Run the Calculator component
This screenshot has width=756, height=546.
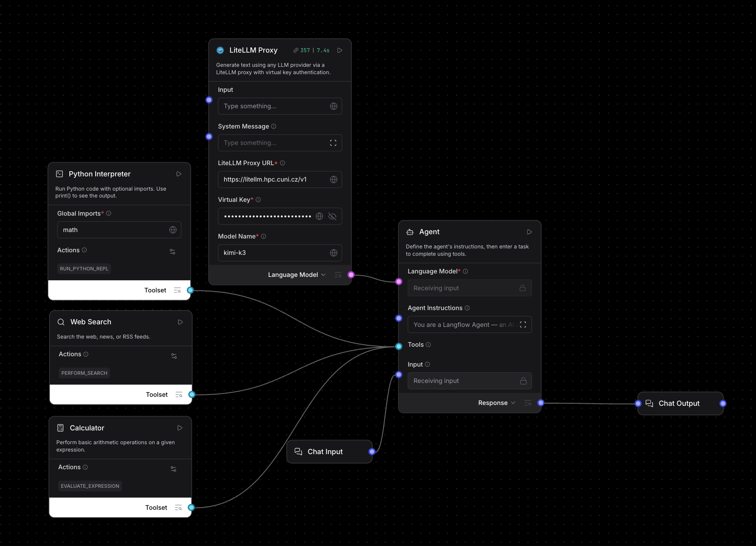pyautogui.click(x=180, y=428)
